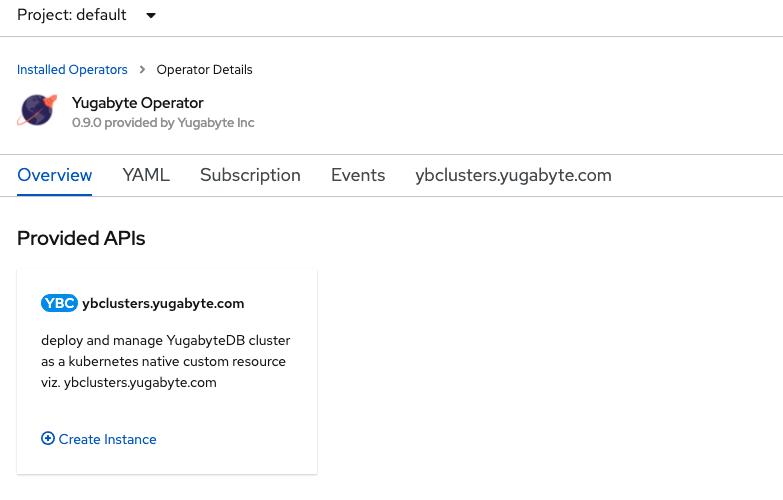Screen dimensions: 783x500
Task: Click the YugabyteDB cluster card description
Action: 166,361
